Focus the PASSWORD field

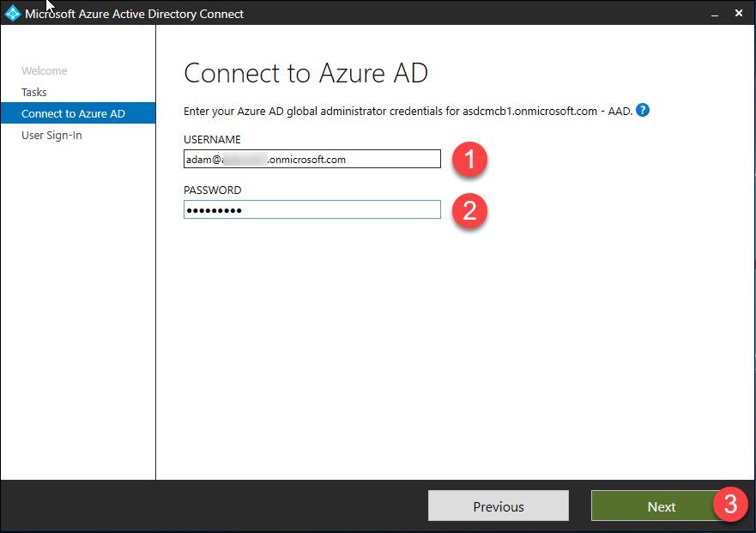pos(312,209)
